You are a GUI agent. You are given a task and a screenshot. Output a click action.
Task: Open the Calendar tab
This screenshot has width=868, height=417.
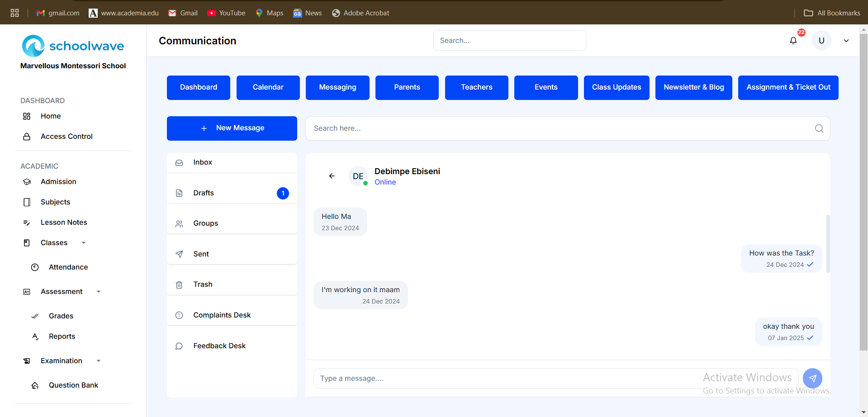click(268, 87)
